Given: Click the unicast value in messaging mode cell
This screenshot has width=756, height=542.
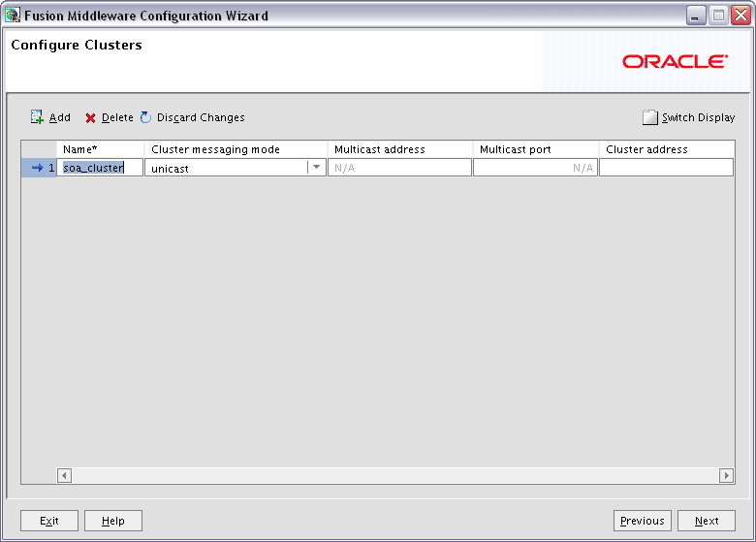Looking at the screenshot, I should click(170, 169).
